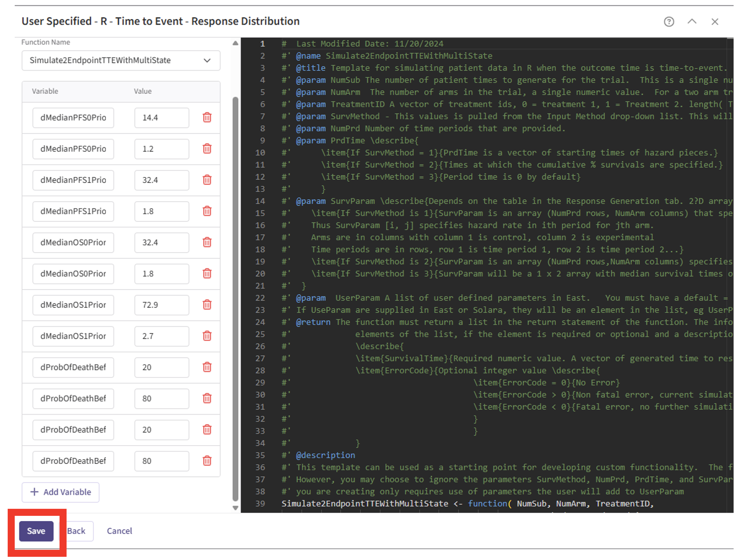Click the scroll up arrow of variable list
740x560 pixels.
(236, 43)
